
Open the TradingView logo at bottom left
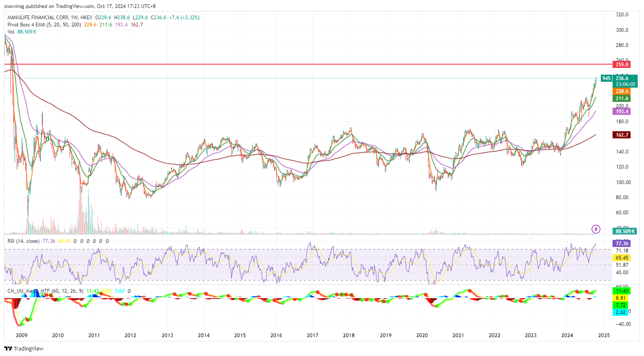coord(24,348)
